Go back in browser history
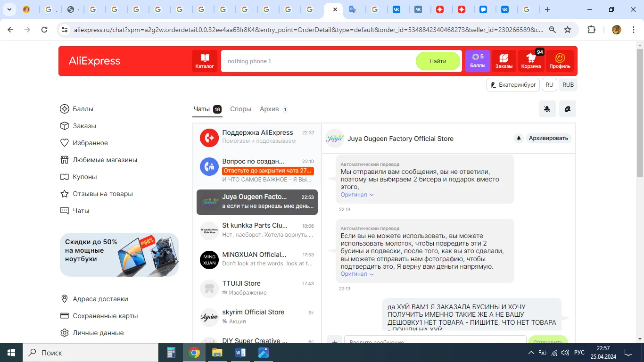The width and height of the screenshot is (644, 362). [10, 30]
